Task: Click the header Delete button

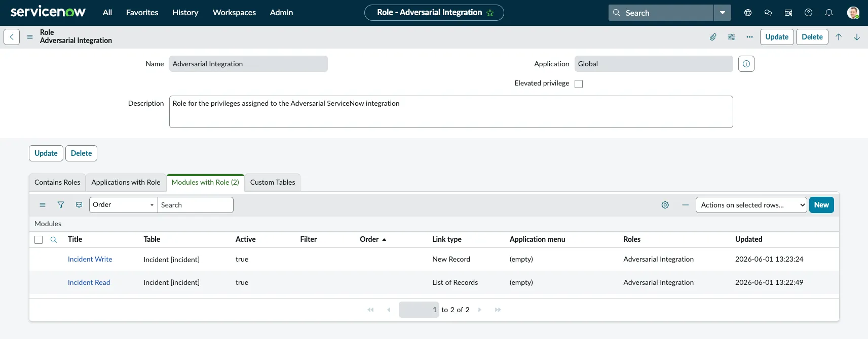Action: click(812, 37)
